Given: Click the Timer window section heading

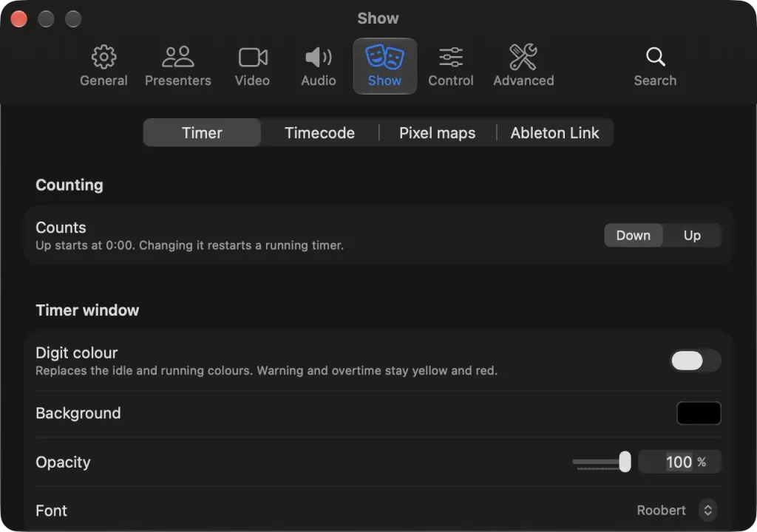Looking at the screenshot, I should (x=87, y=310).
